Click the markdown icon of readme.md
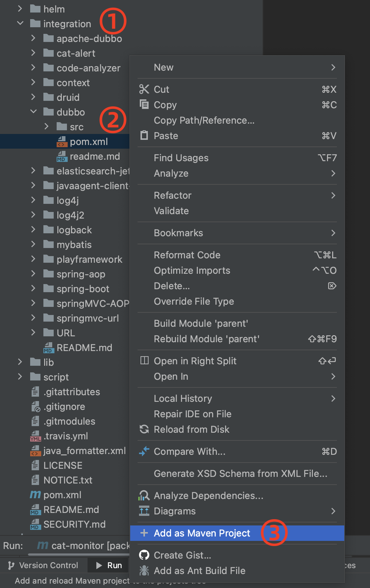The image size is (370, 588). pos(62,156)
